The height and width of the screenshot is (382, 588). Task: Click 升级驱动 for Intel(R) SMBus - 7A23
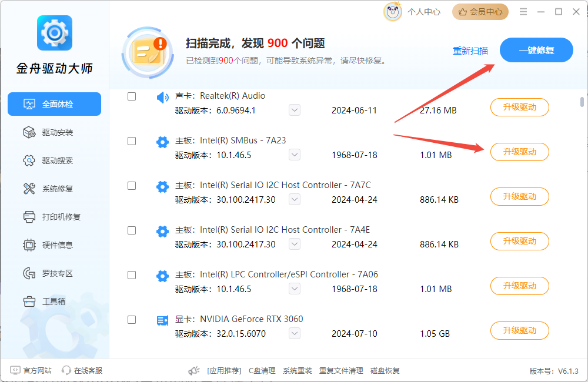(x=520, y=152)
